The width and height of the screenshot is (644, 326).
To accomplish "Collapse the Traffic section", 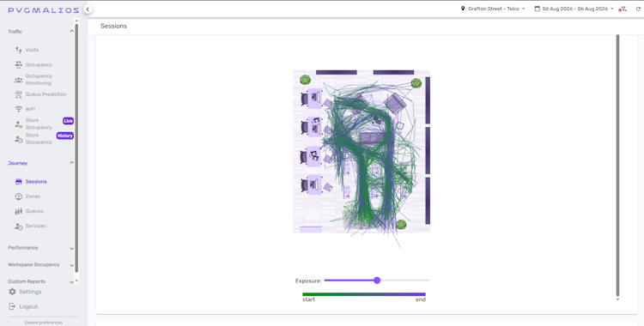I will pyautogui.click(x=71, y=31).
